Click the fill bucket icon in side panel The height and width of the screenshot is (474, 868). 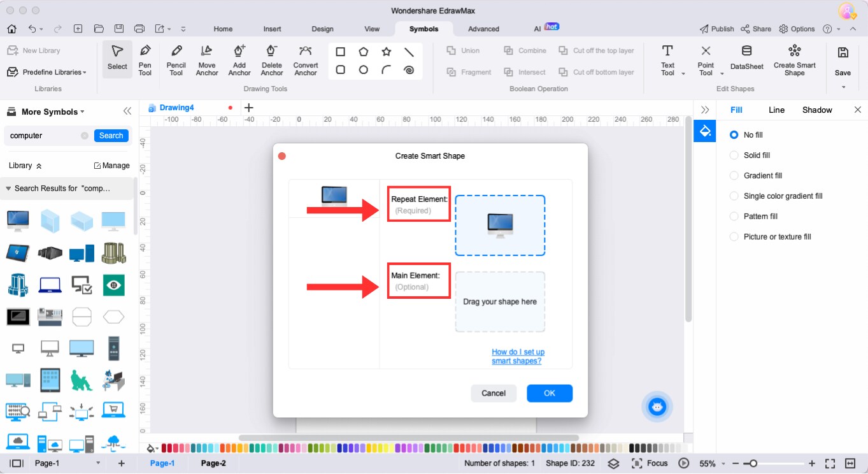coord(705,131)
